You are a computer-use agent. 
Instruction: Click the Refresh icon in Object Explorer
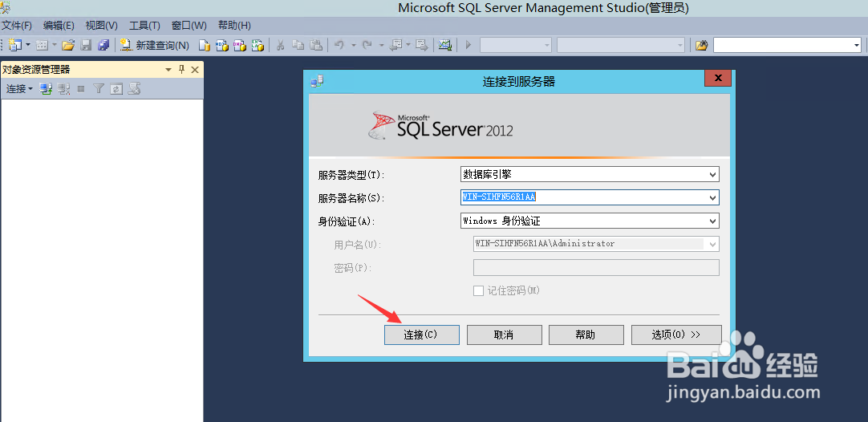[x=116, y=88]
